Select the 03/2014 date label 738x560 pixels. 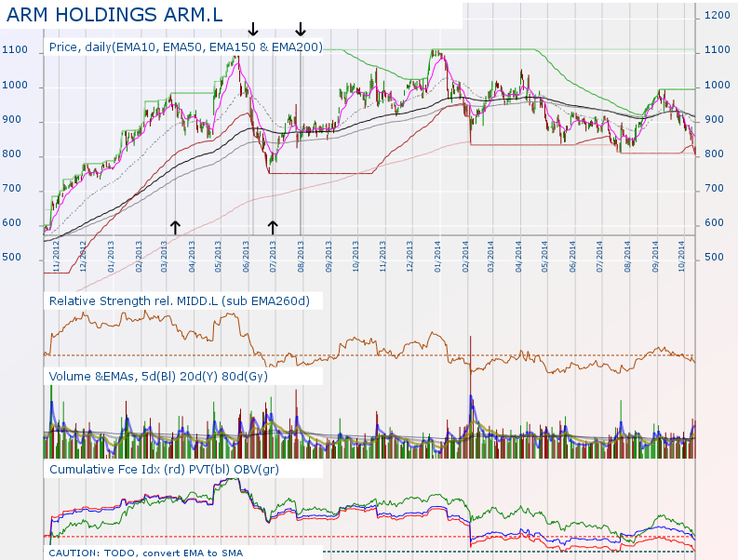[x=490, y=257]
